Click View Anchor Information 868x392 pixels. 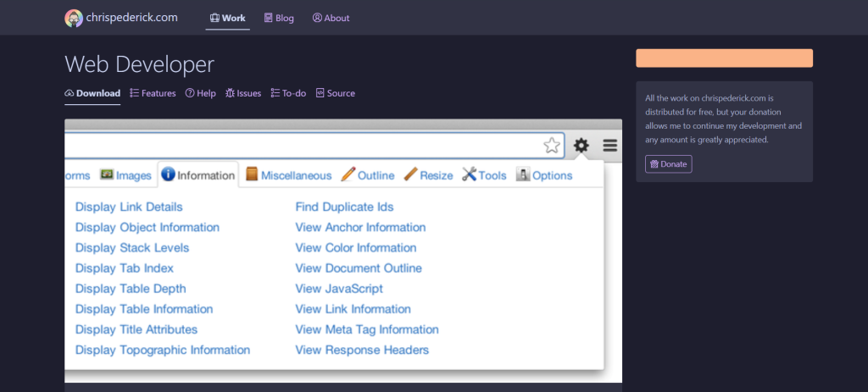click(x=360, y=228)
